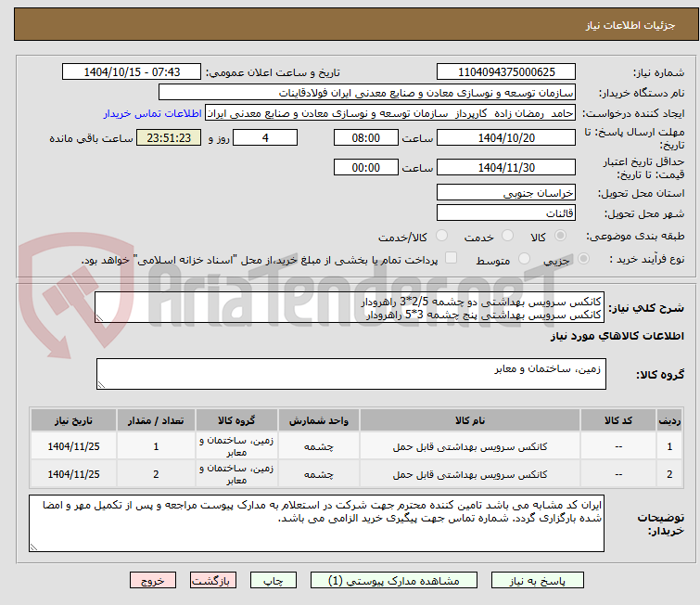Click unit چشمه in row 2

point(319,474)
